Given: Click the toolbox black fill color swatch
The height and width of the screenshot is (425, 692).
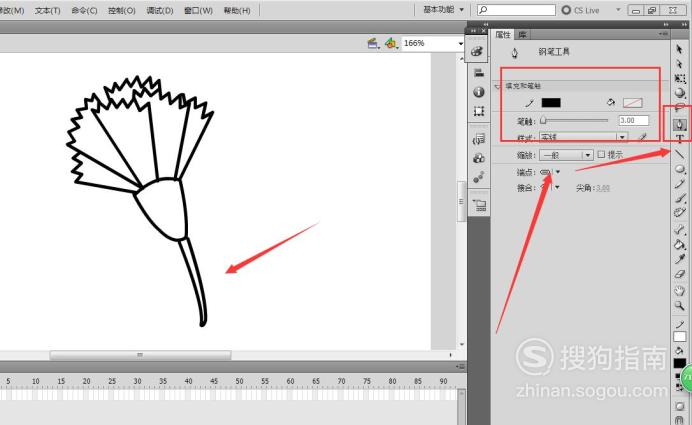Looking at the screenshot, I should pyautogui.click(x=680, y=363).
